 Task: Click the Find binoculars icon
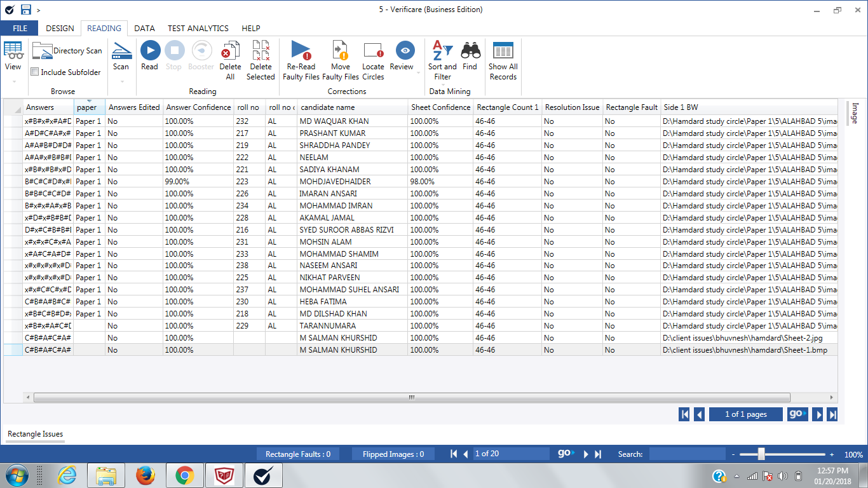(x=470, y=51)
